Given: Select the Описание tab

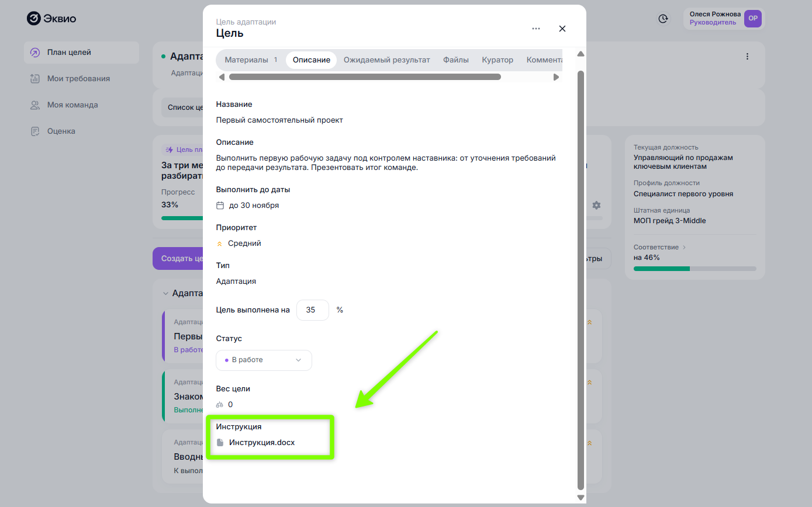Looking at the screenshot, I should 312,60.
